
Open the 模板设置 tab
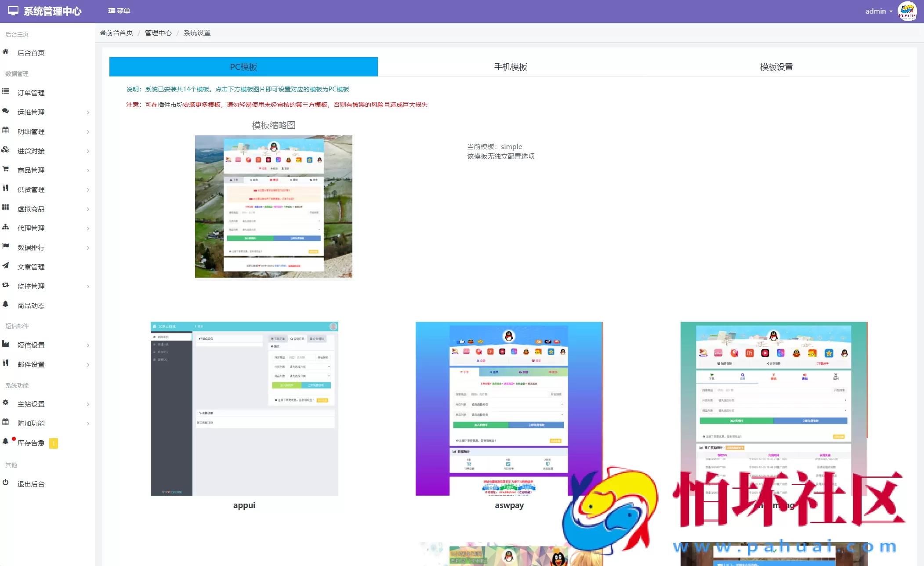[x=776, y=67]
